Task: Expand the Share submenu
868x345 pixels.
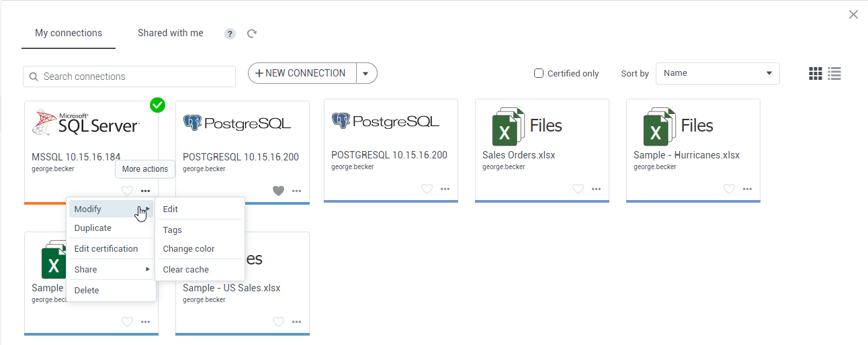Action: coord(112,269)
